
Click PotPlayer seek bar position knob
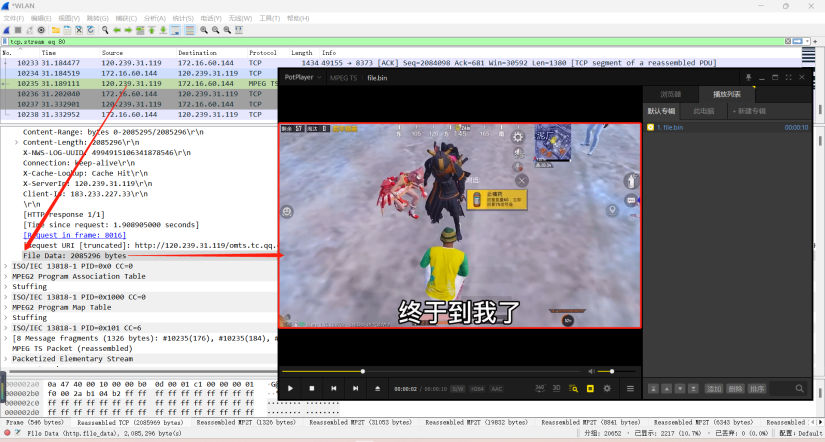[363, 371]
